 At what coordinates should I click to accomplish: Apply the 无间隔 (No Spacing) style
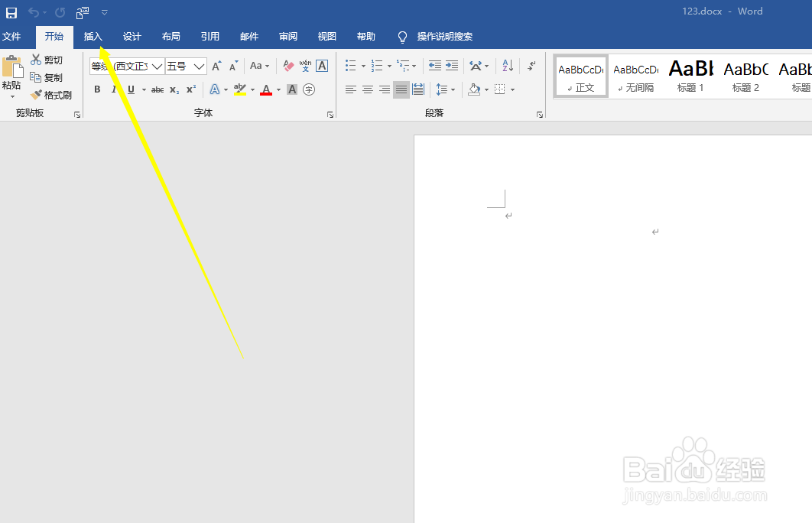(636, 76)
